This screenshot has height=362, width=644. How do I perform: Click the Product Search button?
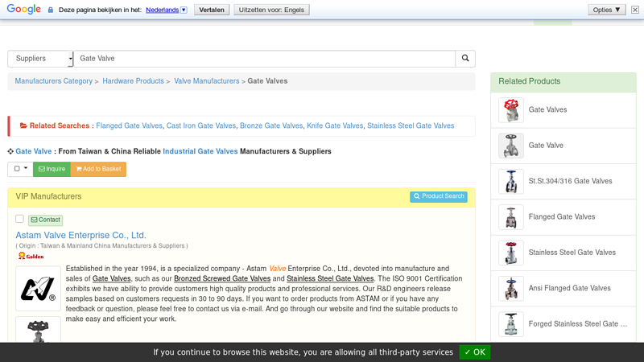(x=438, y=196)
